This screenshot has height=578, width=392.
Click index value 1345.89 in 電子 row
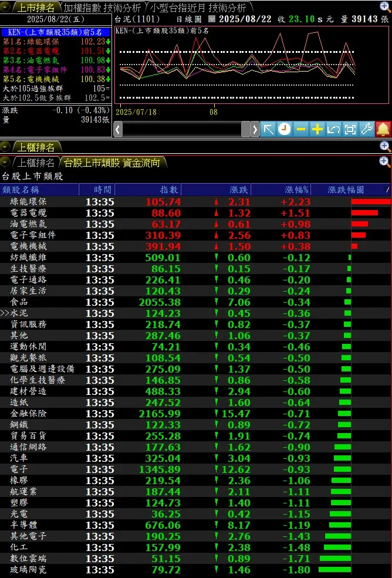(160, 469)
